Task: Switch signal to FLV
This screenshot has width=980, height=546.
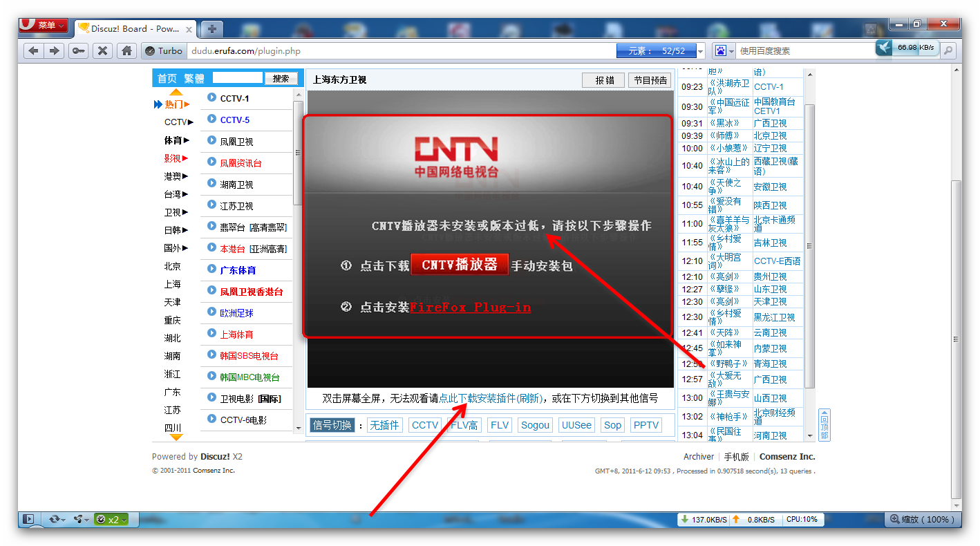Action: (500, 425)
